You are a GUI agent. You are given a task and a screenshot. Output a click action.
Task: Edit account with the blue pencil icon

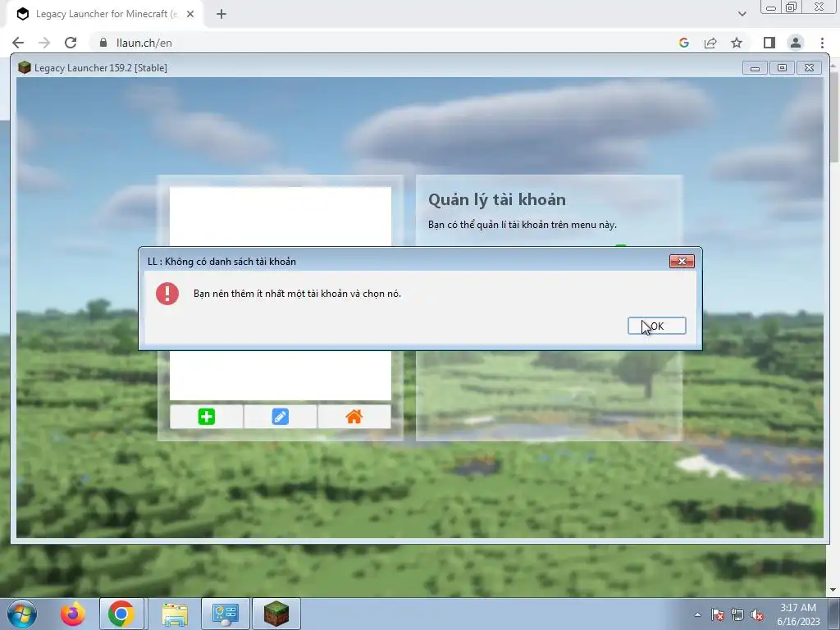(x=281, y=416)
